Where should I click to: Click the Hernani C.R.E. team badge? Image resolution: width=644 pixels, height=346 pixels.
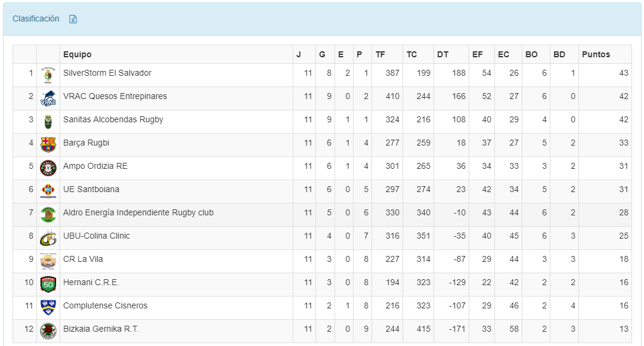48,285
